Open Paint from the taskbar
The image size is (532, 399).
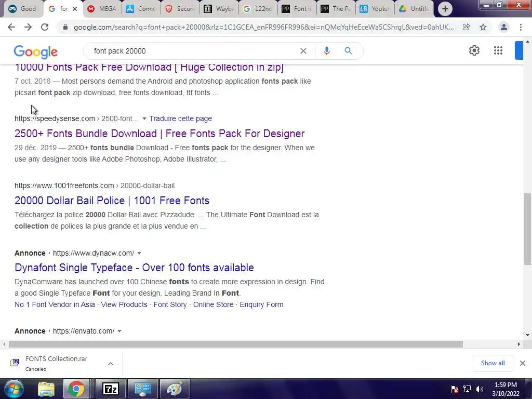(175, 389)
